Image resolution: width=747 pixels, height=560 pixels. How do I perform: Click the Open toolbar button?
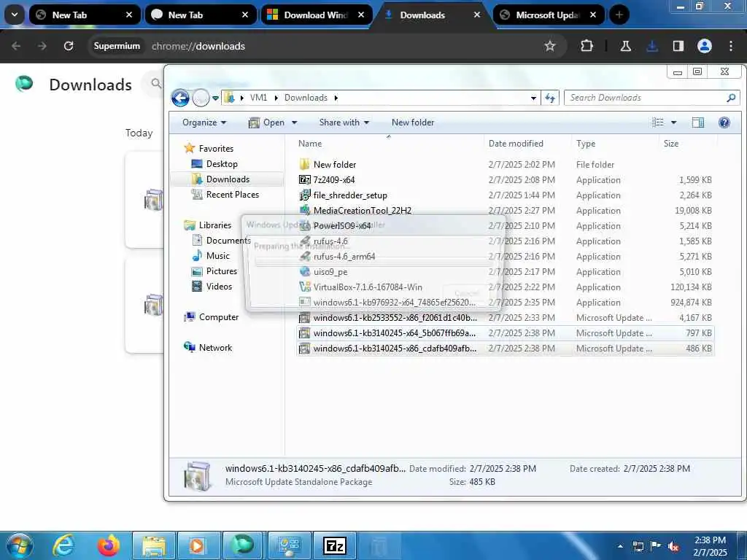(267, 122)
